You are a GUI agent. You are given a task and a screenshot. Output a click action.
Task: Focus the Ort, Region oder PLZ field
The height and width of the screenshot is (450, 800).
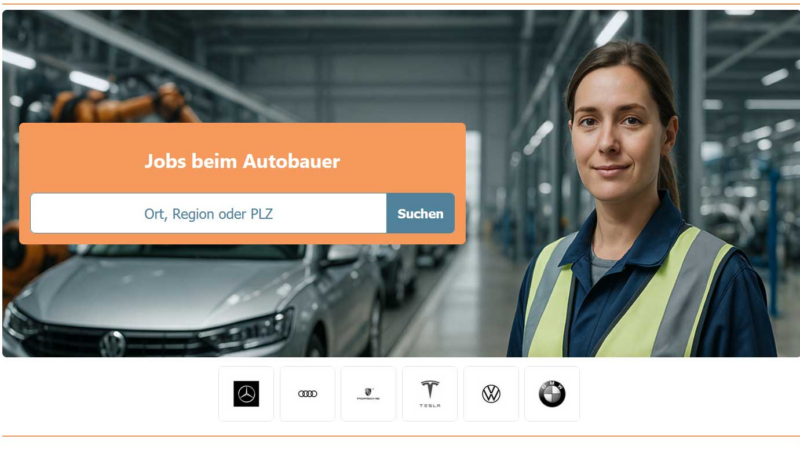pyautogui.click(x=208, y=213)
